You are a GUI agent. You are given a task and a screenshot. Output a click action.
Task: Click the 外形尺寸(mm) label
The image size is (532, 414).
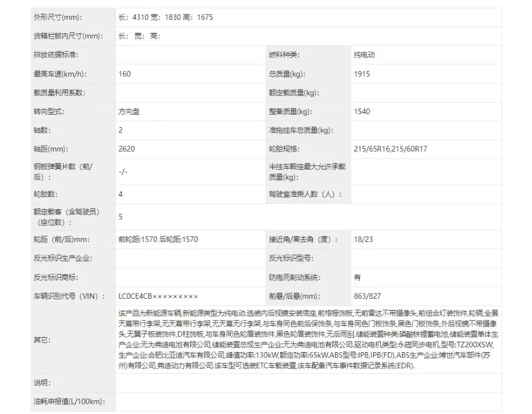click(x=58, y=17)
